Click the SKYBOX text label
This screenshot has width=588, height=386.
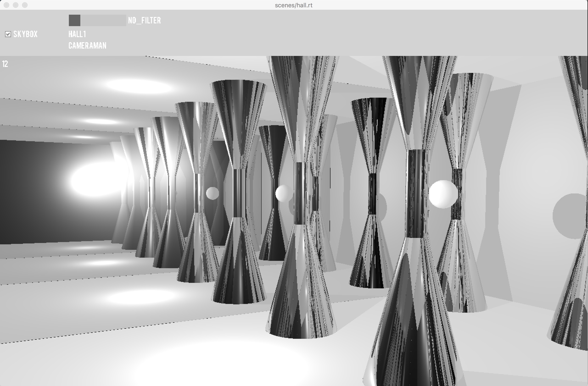(25, 34)
